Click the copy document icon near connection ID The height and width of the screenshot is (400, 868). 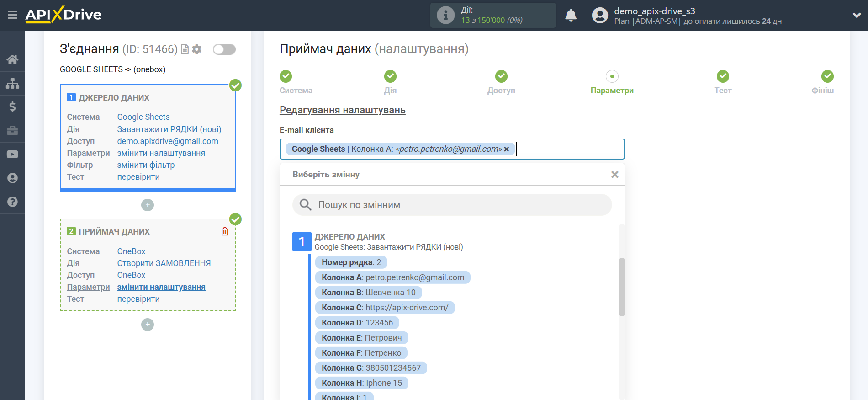[185, 49]
